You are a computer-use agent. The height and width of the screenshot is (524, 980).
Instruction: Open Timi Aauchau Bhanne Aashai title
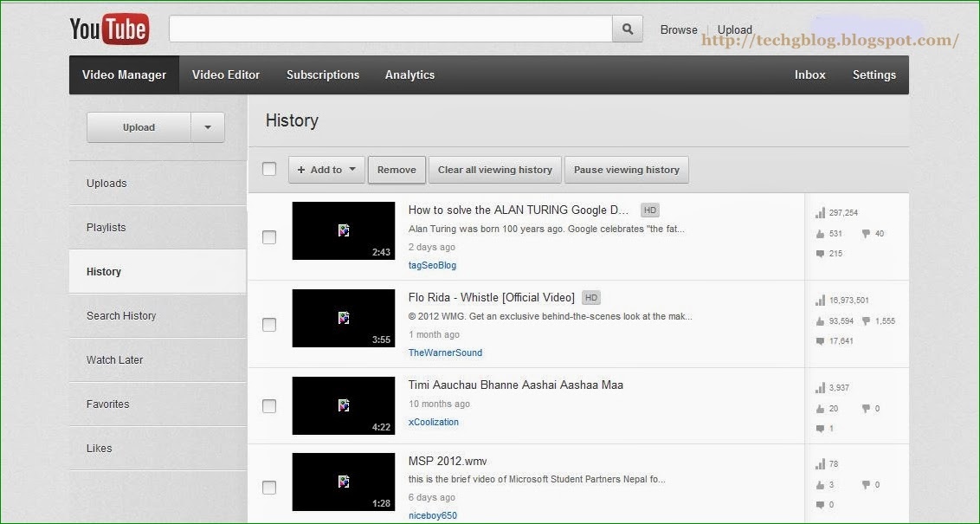pyautogui.click(x=516, y=385)
